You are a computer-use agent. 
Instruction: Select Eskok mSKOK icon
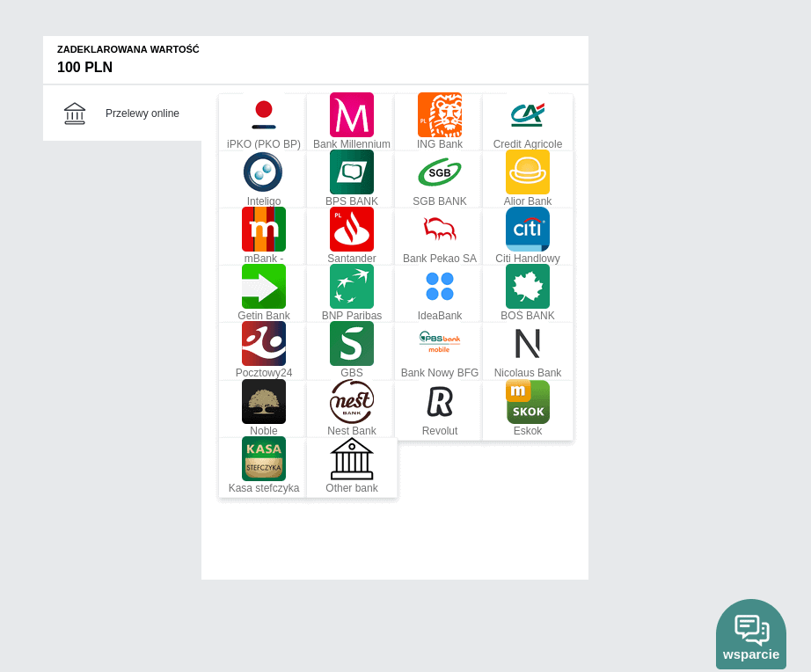528,402
